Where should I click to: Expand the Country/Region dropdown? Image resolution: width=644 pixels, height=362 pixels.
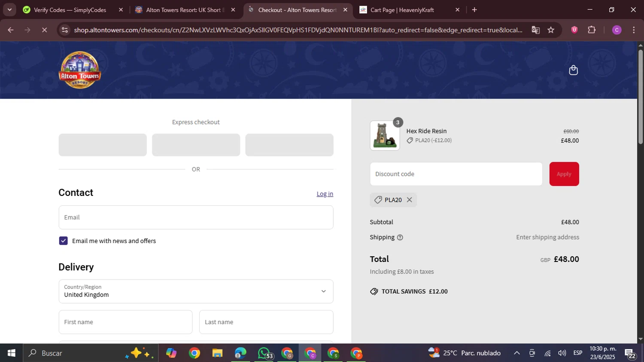click(196, 292)
